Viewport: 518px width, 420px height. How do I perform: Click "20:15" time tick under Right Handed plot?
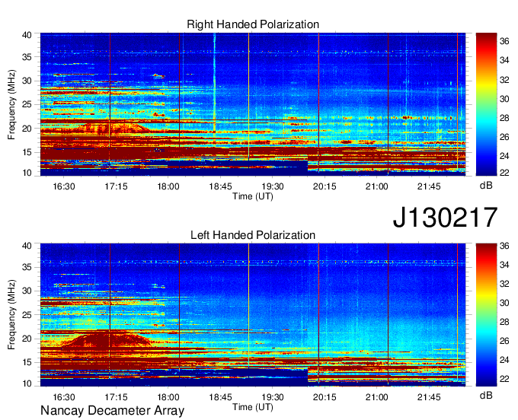[x=325, y=186]
